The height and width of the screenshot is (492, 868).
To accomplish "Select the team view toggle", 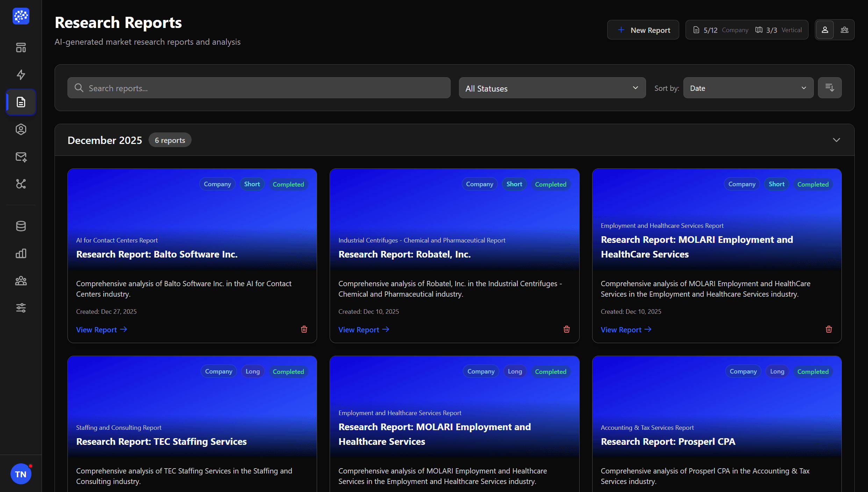I will click(845, 30).
